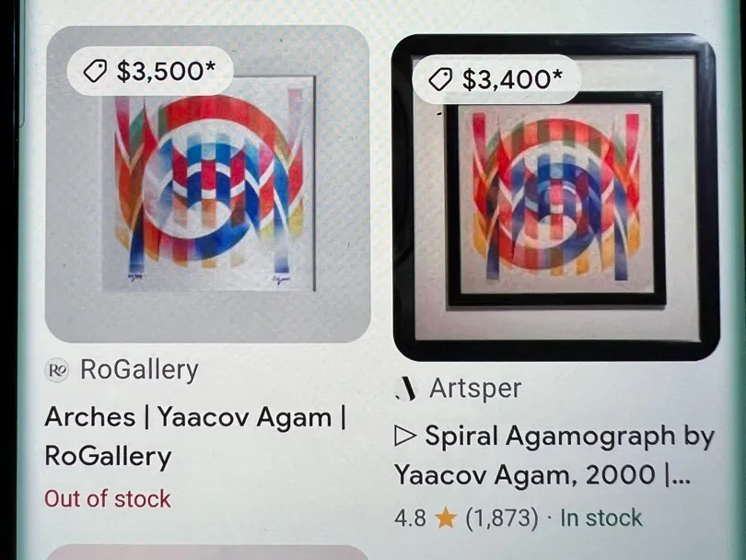This screenshot has height=560, width=746.
Task: Click the play triangle icon before Spiral Agamograph
Action: tap(405, 437)
